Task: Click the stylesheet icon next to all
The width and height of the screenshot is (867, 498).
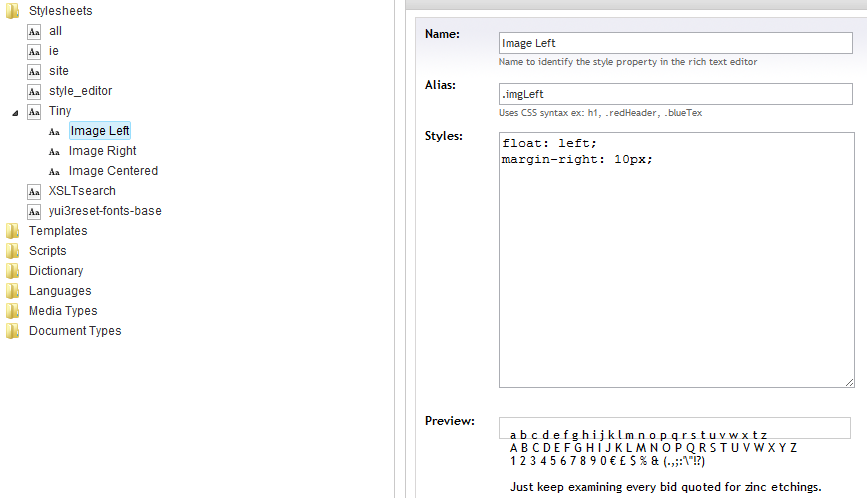Action: pos(34,32)
